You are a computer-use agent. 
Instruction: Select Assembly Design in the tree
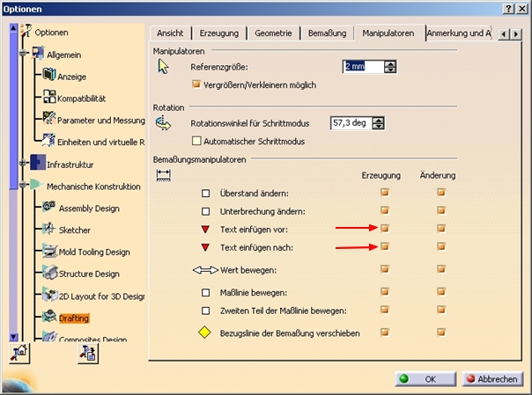tap(89, 208)
